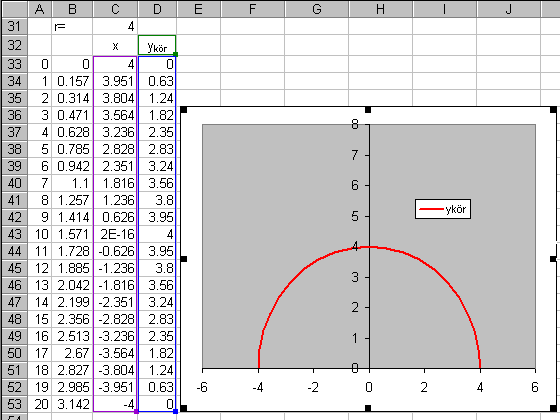Screen dimensions: 560x420
Task: Click the top-center chart resize handle
Action: click(x=368, y=110)
